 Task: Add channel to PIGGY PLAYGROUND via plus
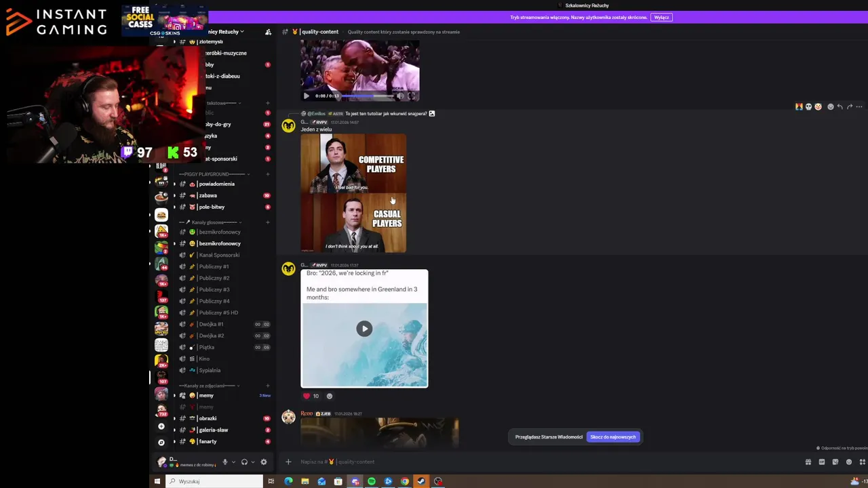(268, 174)
